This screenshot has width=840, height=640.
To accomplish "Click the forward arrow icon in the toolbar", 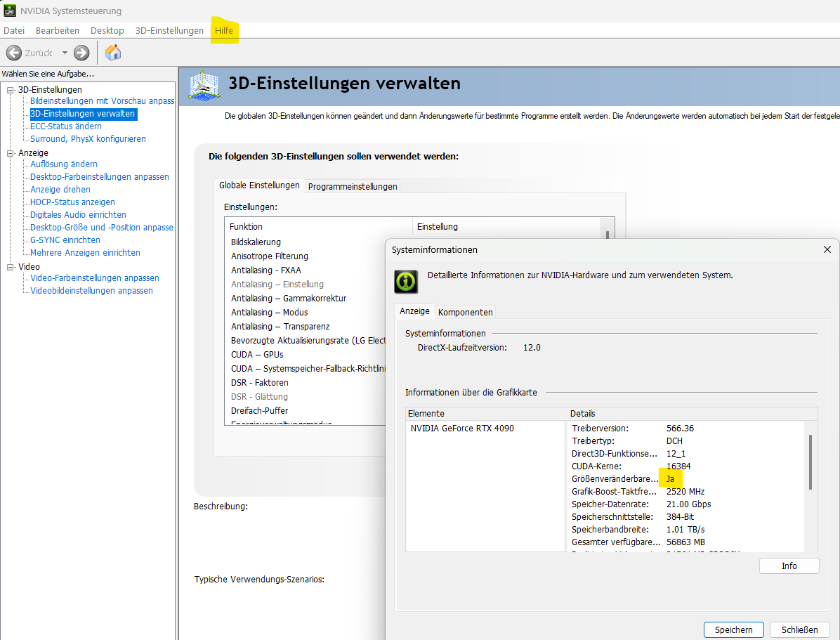I will pyautogui.click(x=81, y=53).
